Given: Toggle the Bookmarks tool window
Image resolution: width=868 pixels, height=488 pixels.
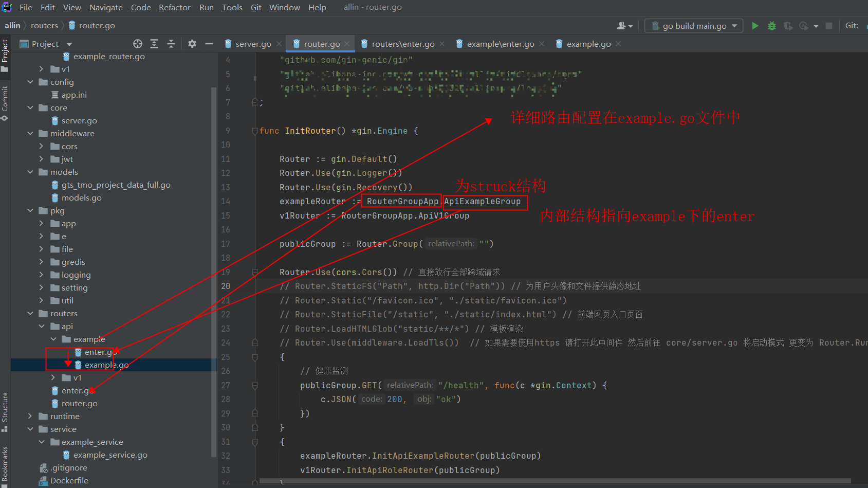Looking at the screenshot, I should pyautogui.click(x=5, y=465).
